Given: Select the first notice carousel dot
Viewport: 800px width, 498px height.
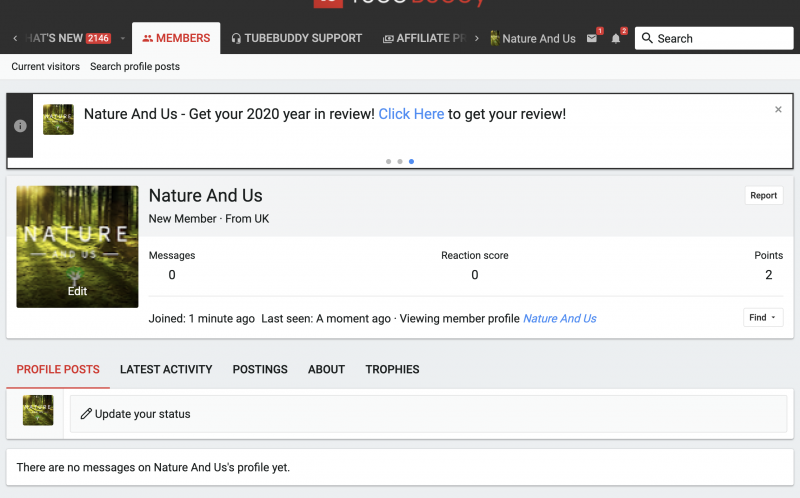Looking at the screenshot, I should (x=388, y=161).
